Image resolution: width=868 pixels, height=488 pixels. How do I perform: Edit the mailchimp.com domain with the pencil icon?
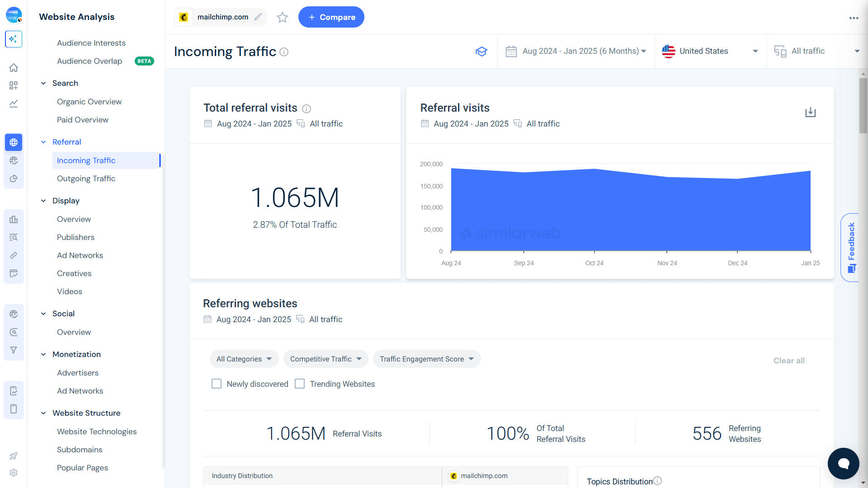[258, 17]
